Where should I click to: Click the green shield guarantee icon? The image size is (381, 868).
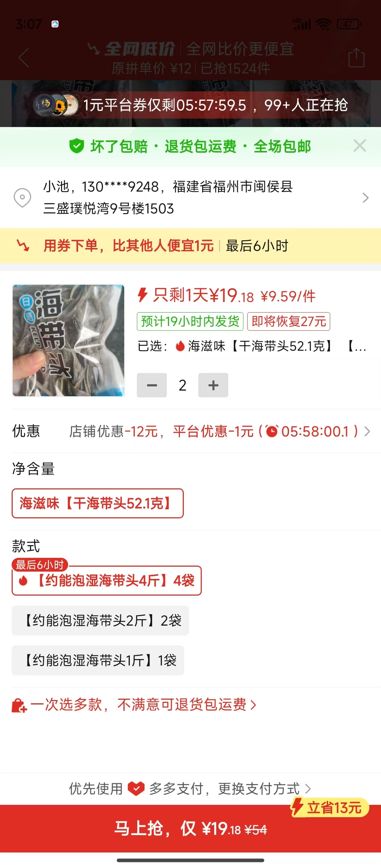pyautogui.click(x=77, y=146)
